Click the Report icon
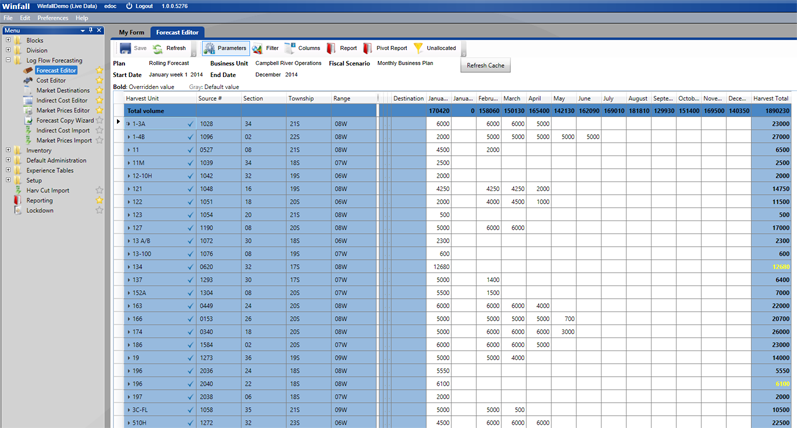Viewport: 797px width, 428px height. click(331, 48)
